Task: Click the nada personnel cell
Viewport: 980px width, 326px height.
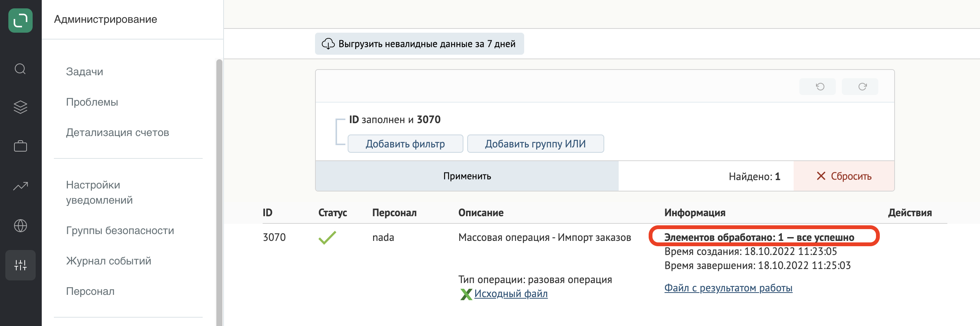Action: (x=383, y=237)
